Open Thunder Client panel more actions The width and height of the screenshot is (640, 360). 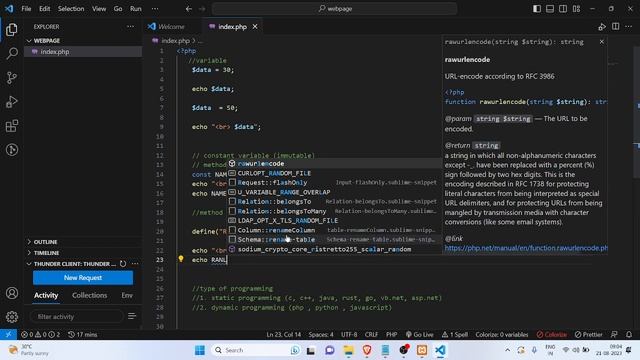coord(135,264)
